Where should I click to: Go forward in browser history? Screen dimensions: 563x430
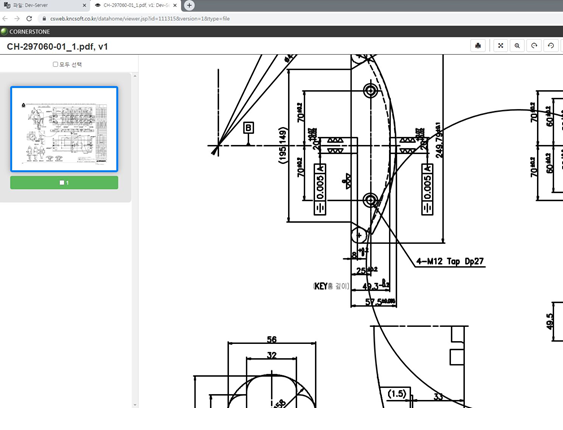[17, 19]
